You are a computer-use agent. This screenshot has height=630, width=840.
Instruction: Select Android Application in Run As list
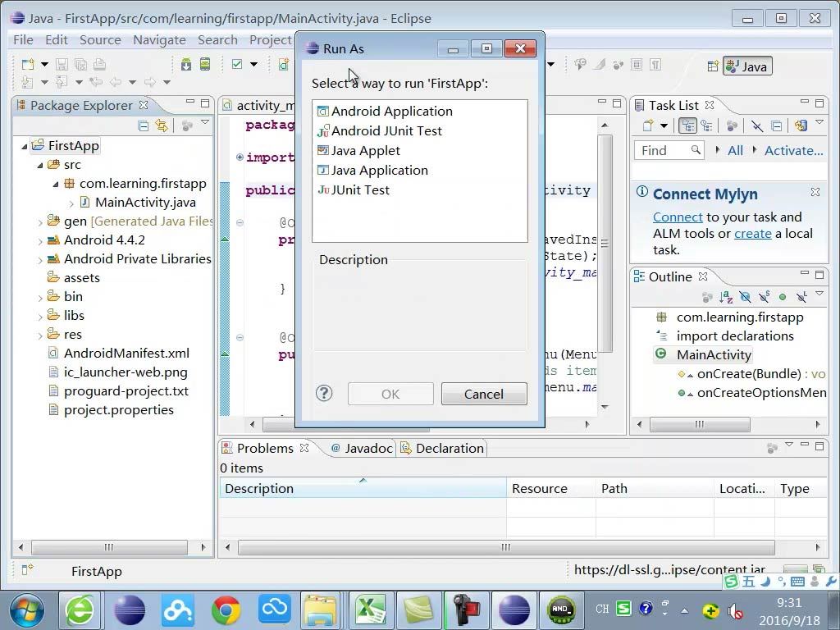tap(386, 111)
